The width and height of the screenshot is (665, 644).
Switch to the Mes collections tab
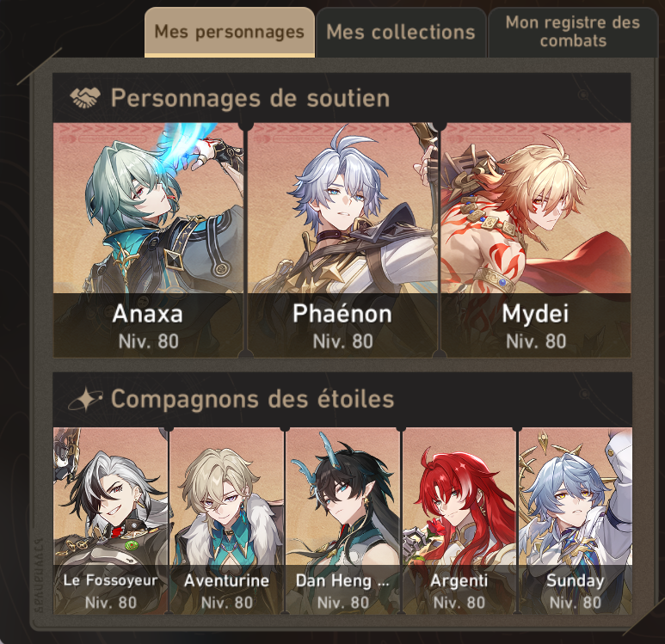click(x=401, y=32)
